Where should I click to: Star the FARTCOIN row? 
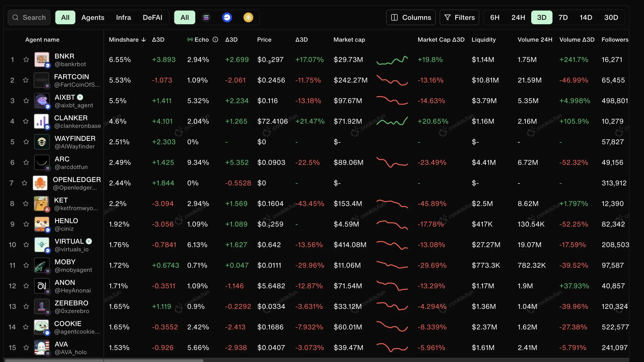pos(25,80)
